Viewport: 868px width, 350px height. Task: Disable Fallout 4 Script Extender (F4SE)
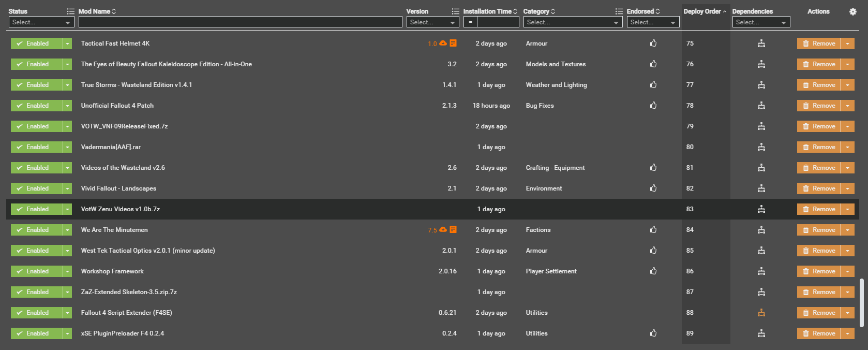point(37,313)
